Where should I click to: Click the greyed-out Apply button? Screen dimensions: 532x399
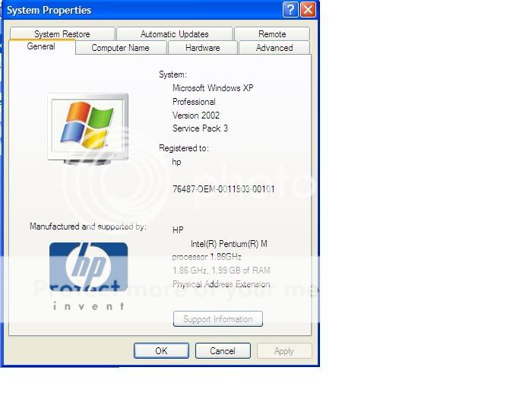tap(284, 351)
